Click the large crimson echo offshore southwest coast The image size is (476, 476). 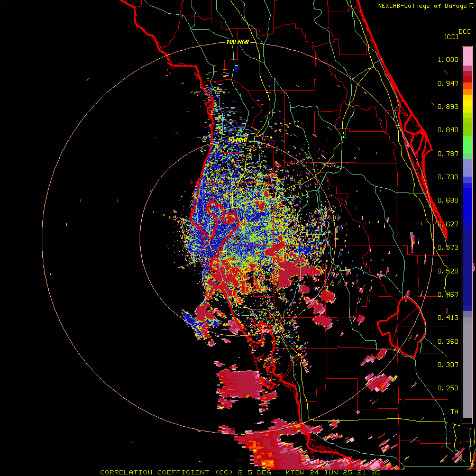[240, 385]
